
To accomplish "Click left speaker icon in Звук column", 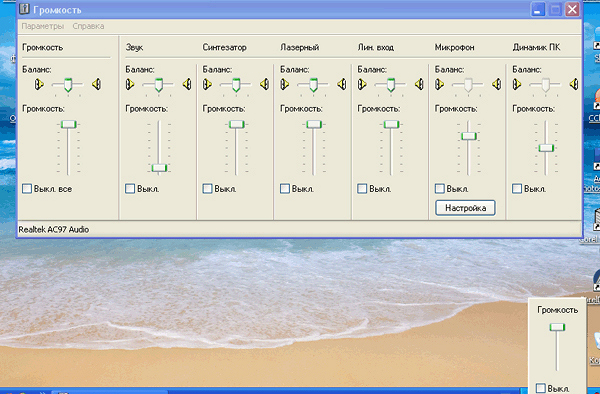I will pos(130,84).
